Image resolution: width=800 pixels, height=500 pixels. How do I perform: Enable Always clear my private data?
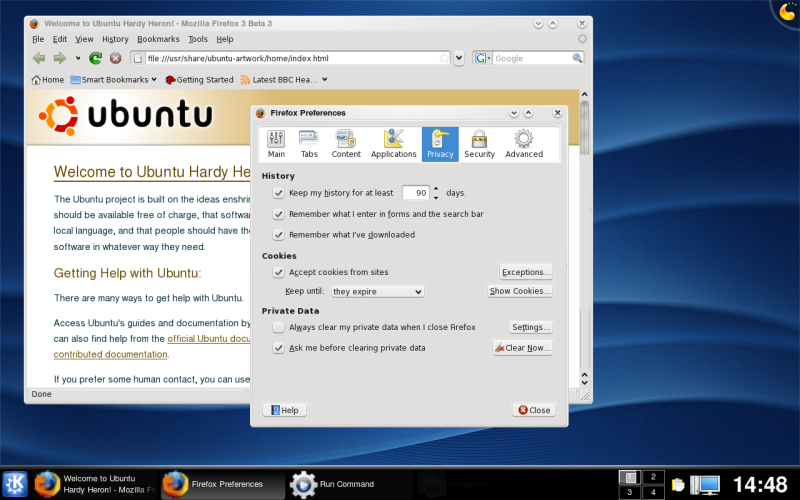click(x=278, y=327)
